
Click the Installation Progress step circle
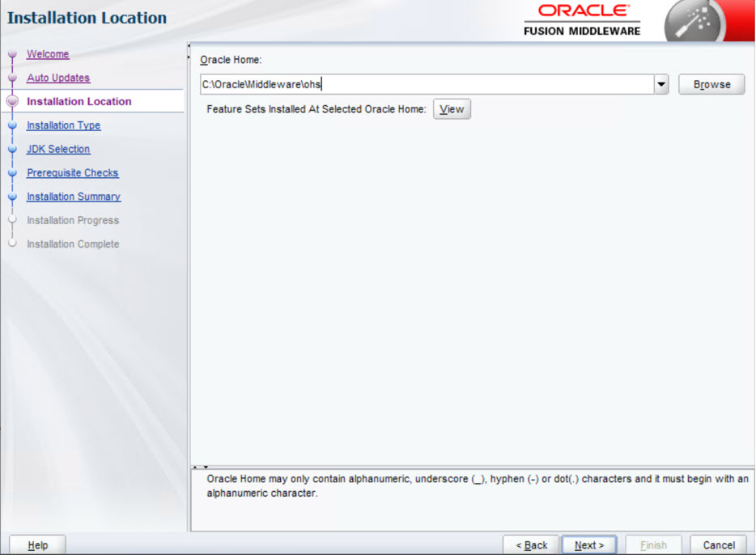coord(11,220)
